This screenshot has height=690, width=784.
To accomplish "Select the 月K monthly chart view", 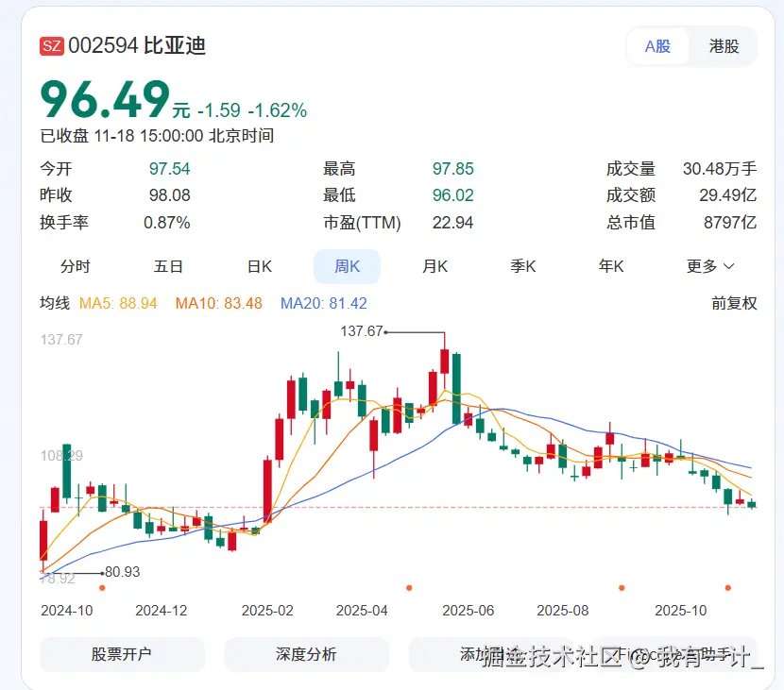I will tap(435, 266).
